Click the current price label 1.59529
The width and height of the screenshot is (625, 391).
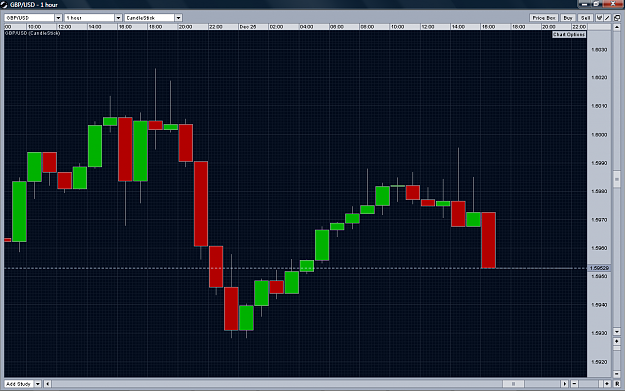(599, 268)
